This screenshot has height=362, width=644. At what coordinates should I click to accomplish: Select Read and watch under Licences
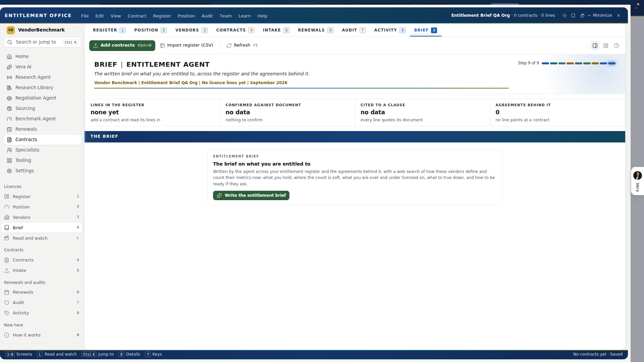click(x=42, y=238)
